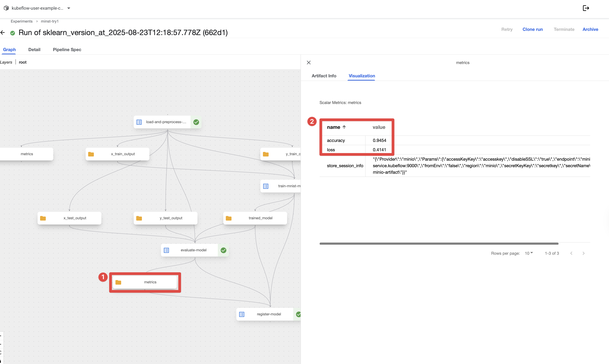Click the horizontal scrollbar under metrics table
This screenshot has height=364, width=609.
coord(439,244)
